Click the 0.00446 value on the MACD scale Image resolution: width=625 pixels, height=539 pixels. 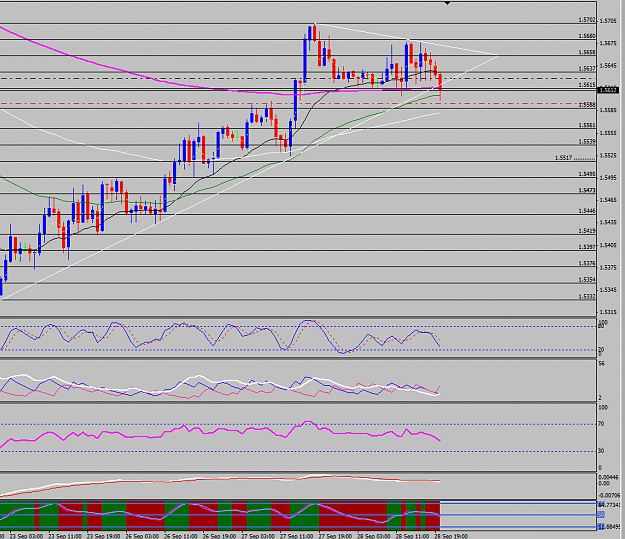coord(609,477)
